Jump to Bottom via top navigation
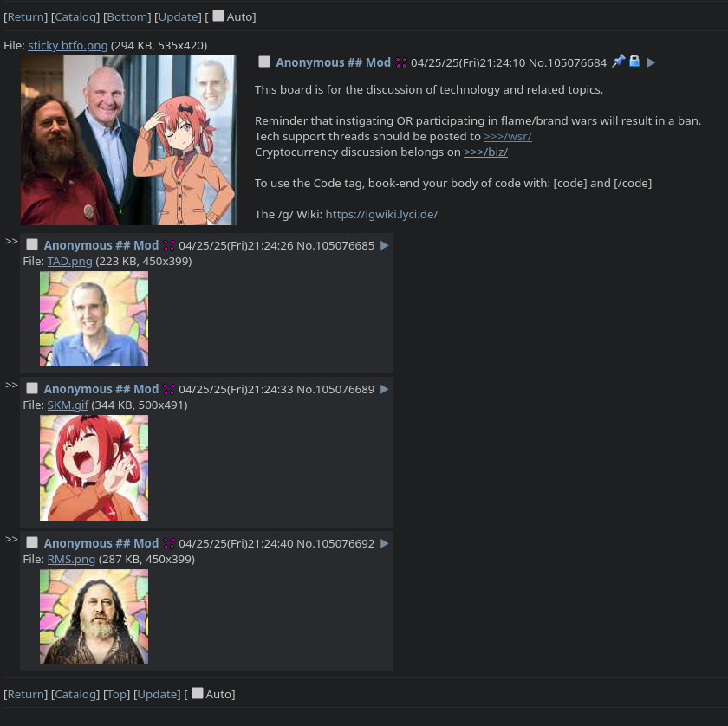This screenshot has width=728, height=726. pyautogui.click(x=127, y=17)
